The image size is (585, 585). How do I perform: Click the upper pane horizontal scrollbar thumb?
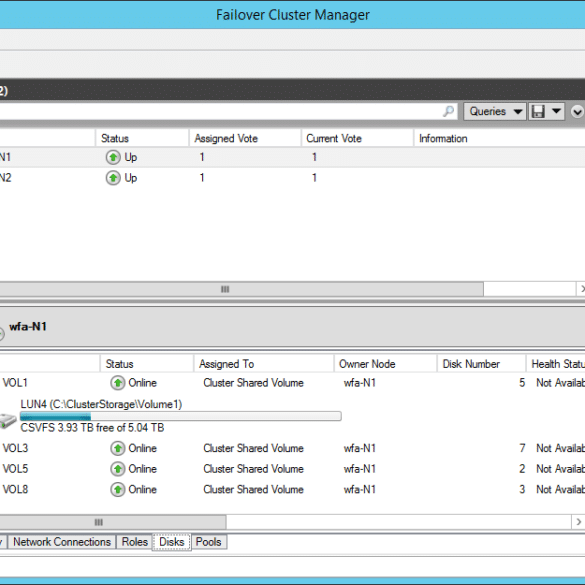tap(241, 289)
